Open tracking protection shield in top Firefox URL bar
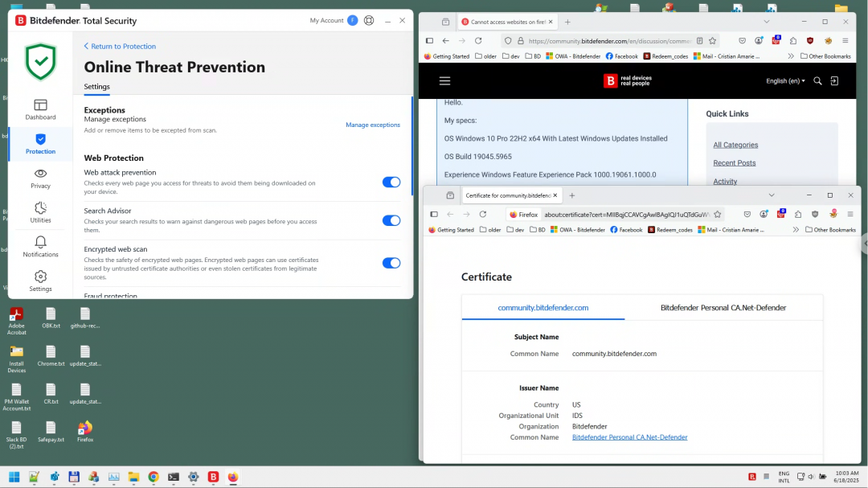Viewport: 868px width, 488px height. (508, 40)
